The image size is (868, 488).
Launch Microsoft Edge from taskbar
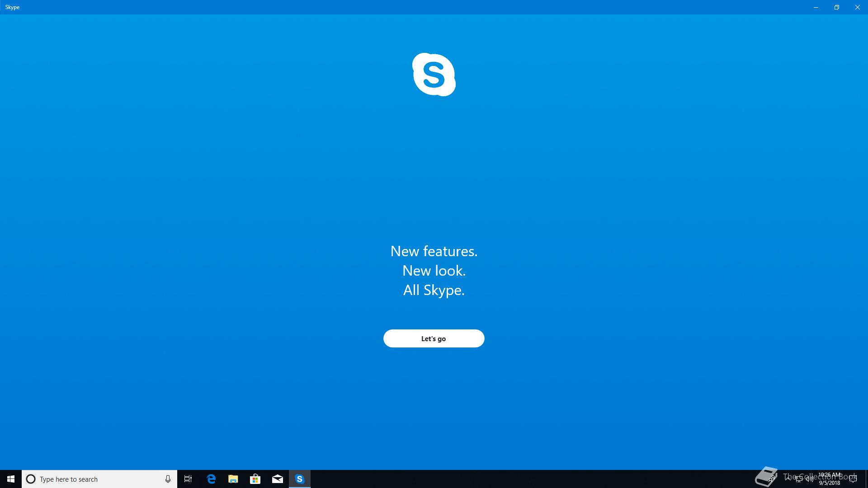point(211,479)
